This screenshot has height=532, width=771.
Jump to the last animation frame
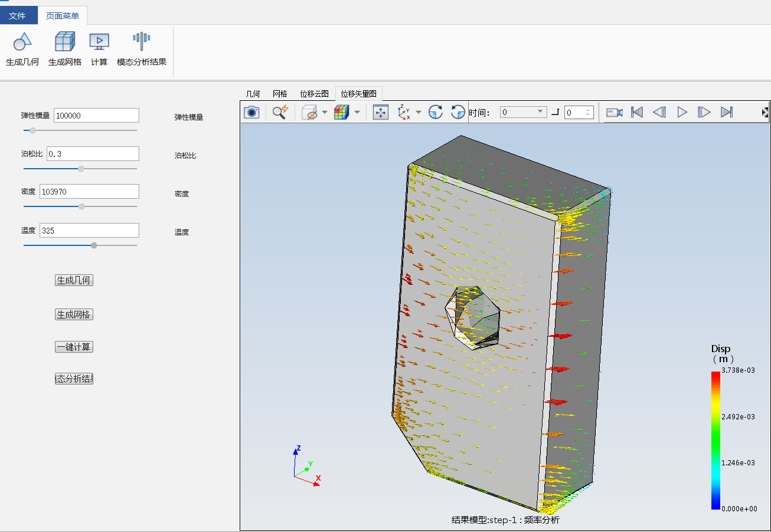pos(727,112)
